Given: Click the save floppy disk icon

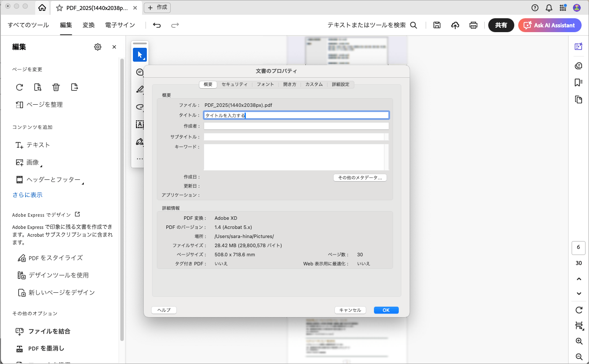Looking at the screenshot, I should click(x=437, y=25).
